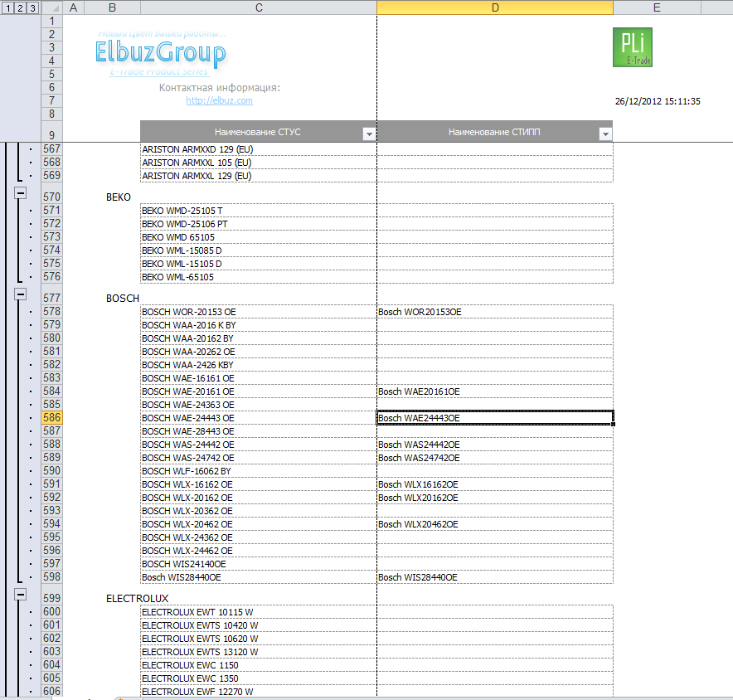The image size is (733, 700).
Task: Select cell Bosch WAS24742OE in column D
Action: pyautogui.click(x=495, y=457)
